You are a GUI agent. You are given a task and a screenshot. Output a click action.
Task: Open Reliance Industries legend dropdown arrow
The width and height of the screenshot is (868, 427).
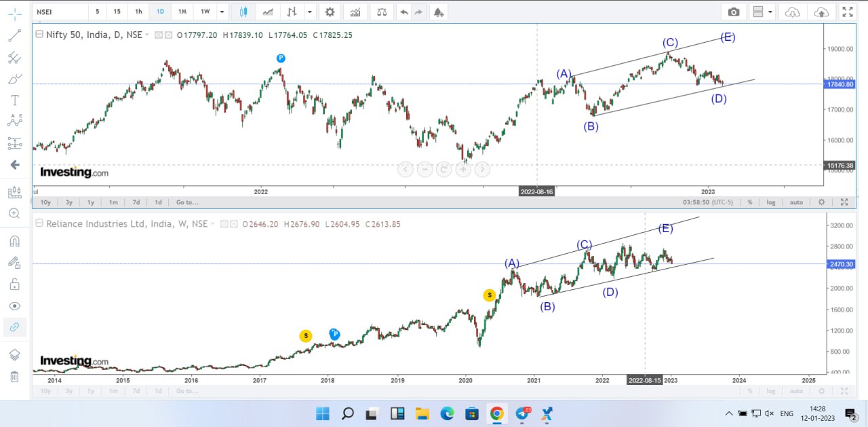point(212,223)
